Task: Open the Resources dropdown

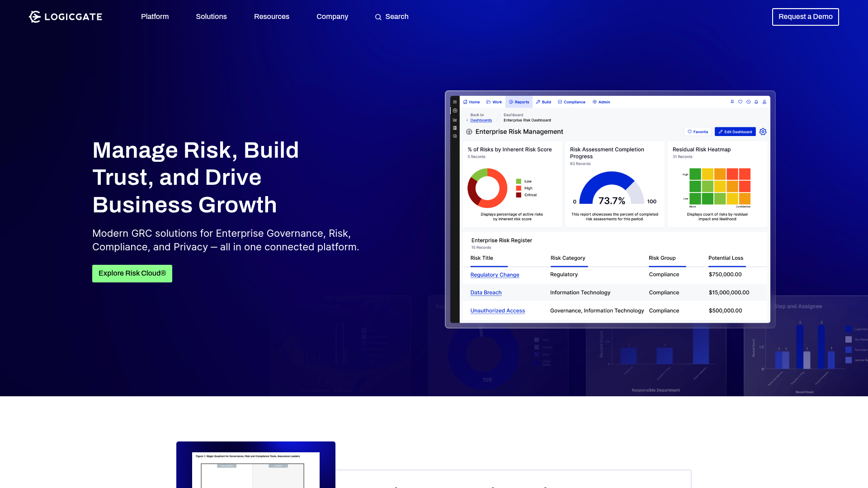Action: [x=272, y=17]
